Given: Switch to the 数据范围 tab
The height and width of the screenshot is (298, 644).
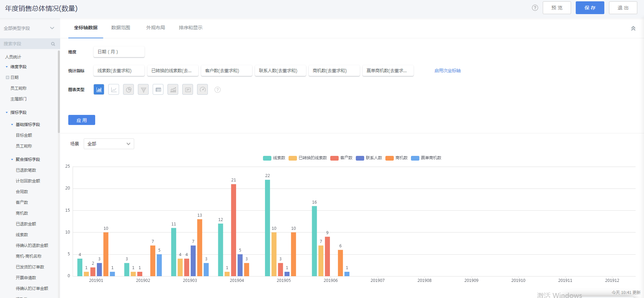Looking at the screenshot, I should [120, 28].
